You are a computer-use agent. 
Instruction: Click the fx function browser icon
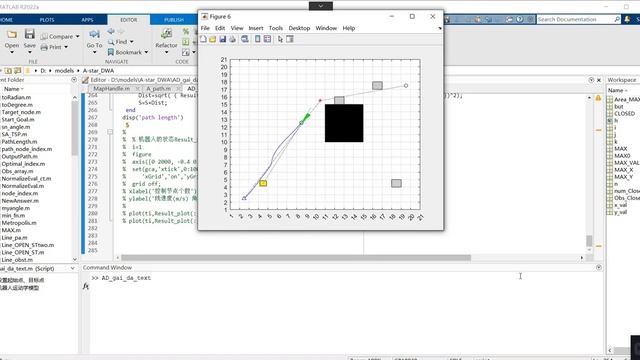[86, 286]
